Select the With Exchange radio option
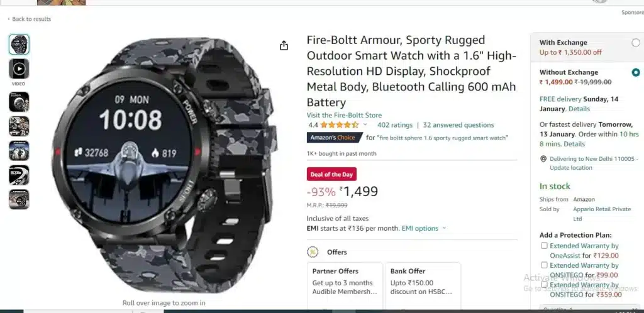The image size is (644, 313). (x=636, y=43)
